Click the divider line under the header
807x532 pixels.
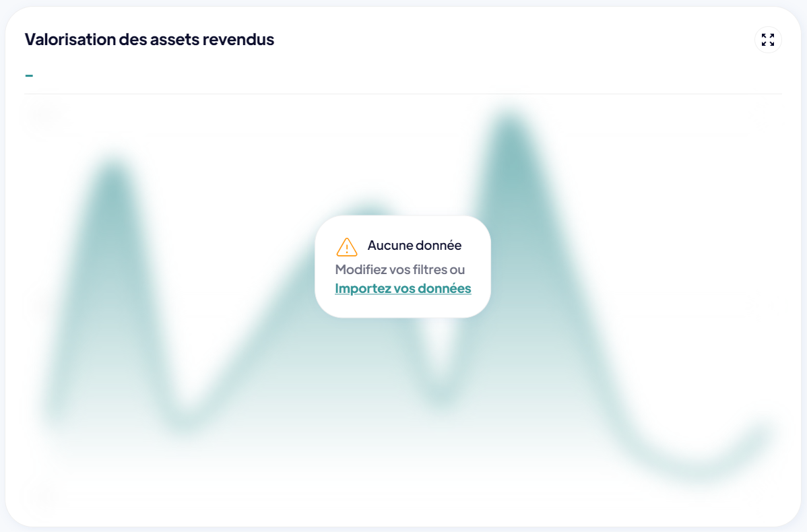click(x=403, y=94)
